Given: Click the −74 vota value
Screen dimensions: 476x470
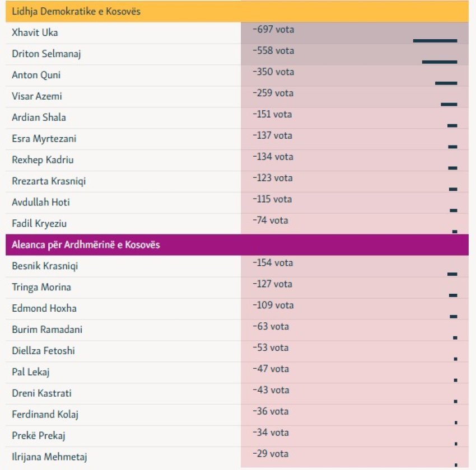Looking at the screenshot, I should pyautogui.click(x=270, y=221).
